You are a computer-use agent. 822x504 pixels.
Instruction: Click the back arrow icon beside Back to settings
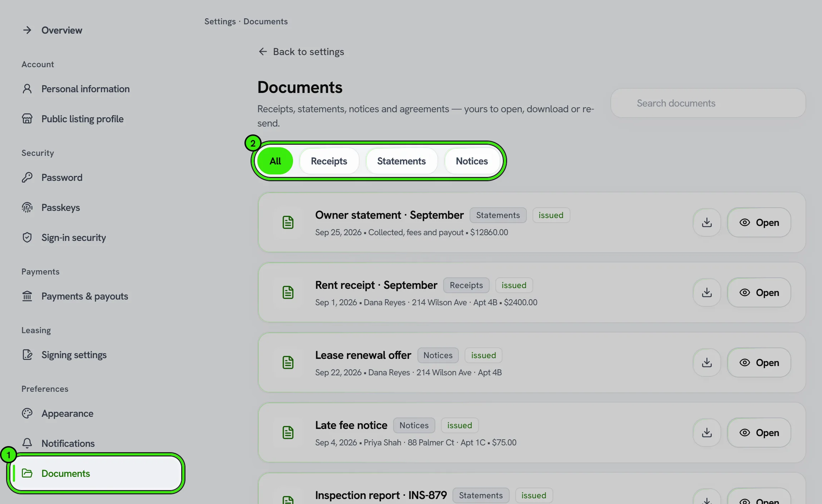tap(263, 52)
